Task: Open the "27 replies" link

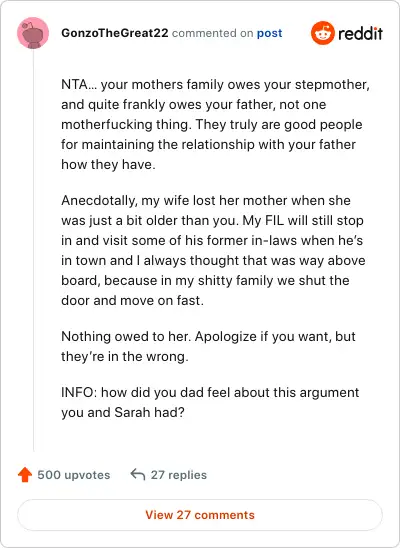Action: (x=179, y=475)
